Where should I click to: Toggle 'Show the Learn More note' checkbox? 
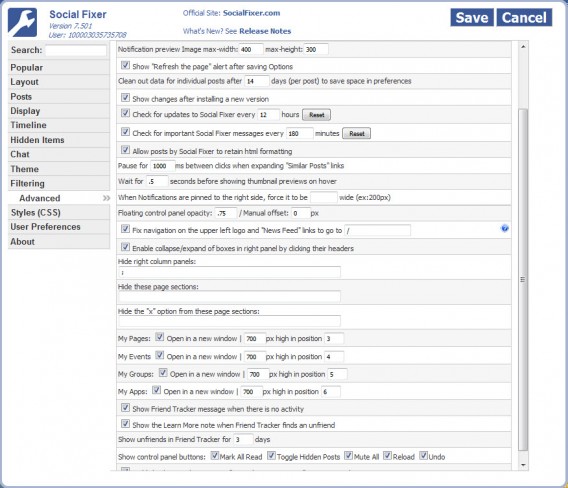click(125, 424)
